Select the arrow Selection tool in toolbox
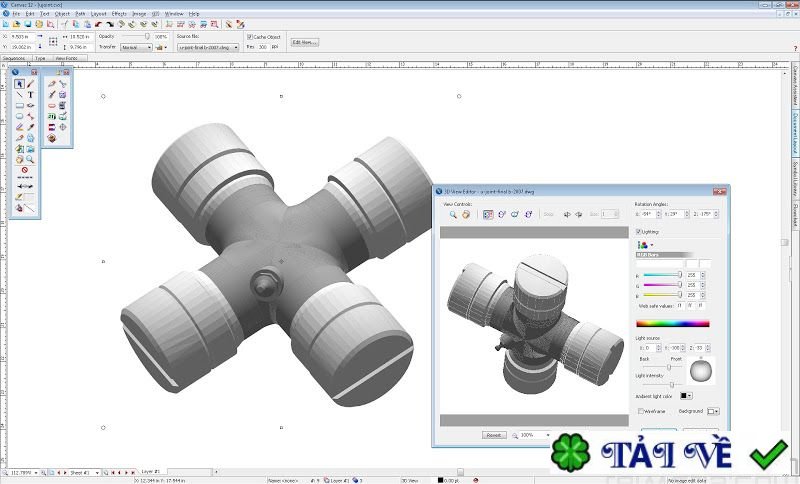 coord(19,84)
